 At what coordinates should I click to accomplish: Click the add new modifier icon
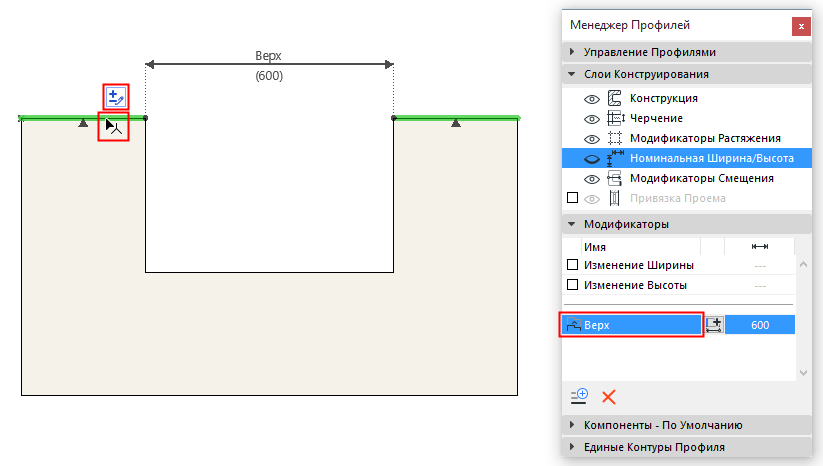(579, 397)
